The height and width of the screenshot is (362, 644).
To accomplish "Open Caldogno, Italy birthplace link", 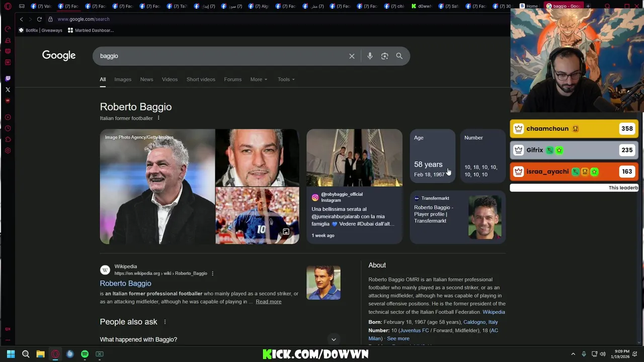I will click(480, 322).
